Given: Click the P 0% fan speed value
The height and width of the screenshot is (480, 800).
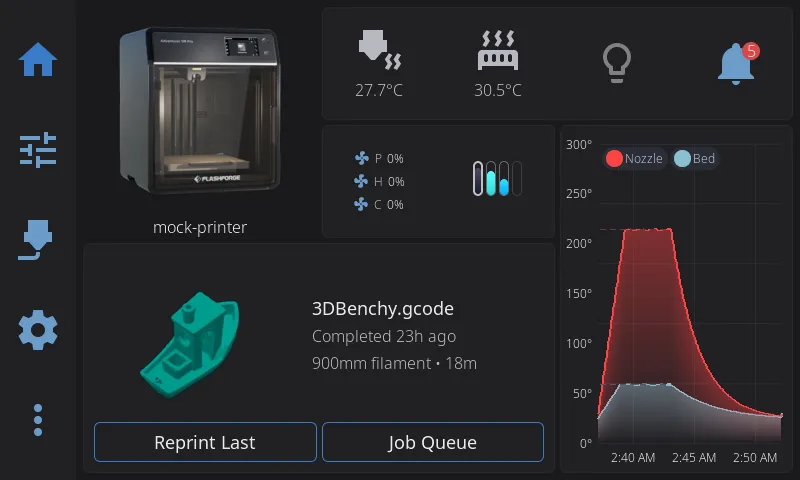Looking at the screenshot, I should pos(389,159).
